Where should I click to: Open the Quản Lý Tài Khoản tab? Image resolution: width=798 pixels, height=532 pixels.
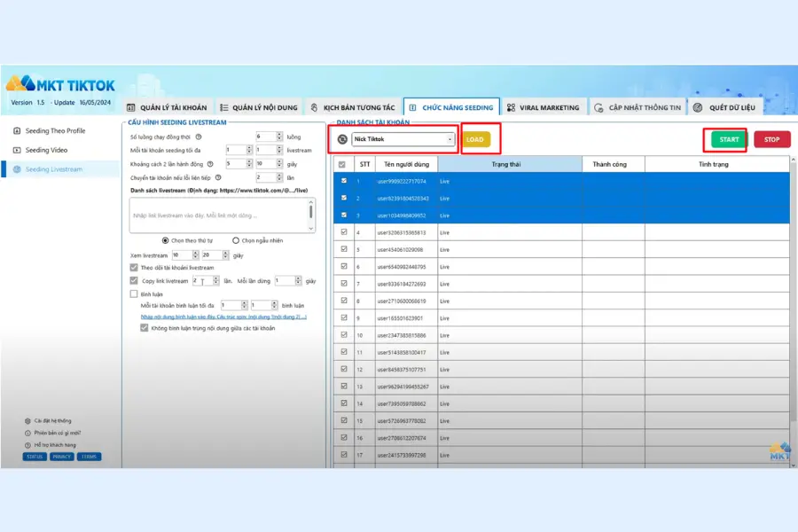click(167, 107)
